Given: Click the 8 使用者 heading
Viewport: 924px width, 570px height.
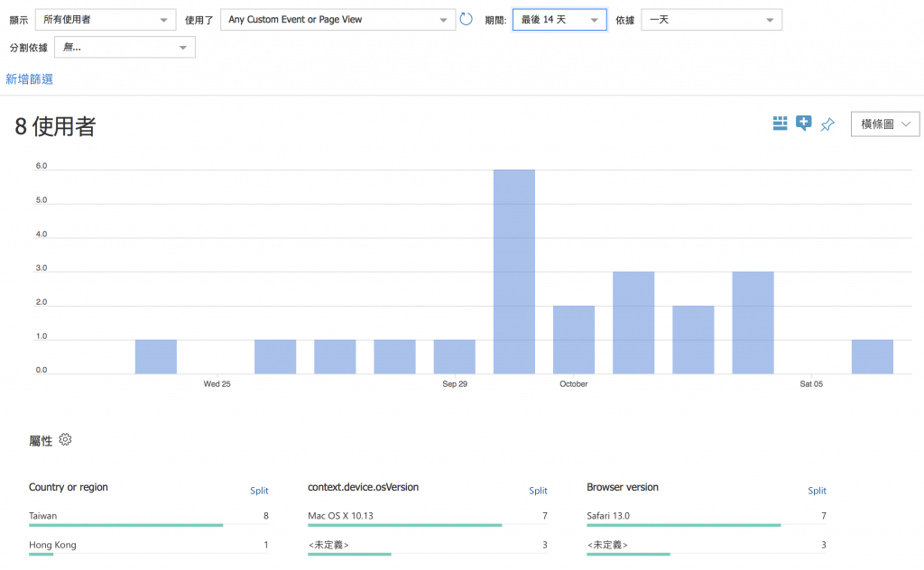Looking at the screenshot, I should pyautogui.click(x=55, y=126).
